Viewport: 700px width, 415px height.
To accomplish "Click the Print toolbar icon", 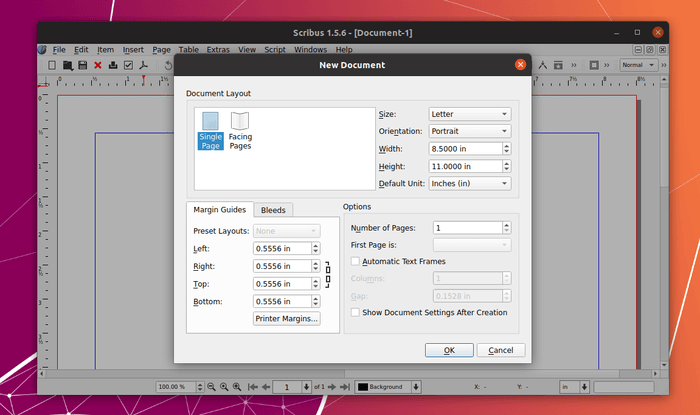I will pos(113,65).
